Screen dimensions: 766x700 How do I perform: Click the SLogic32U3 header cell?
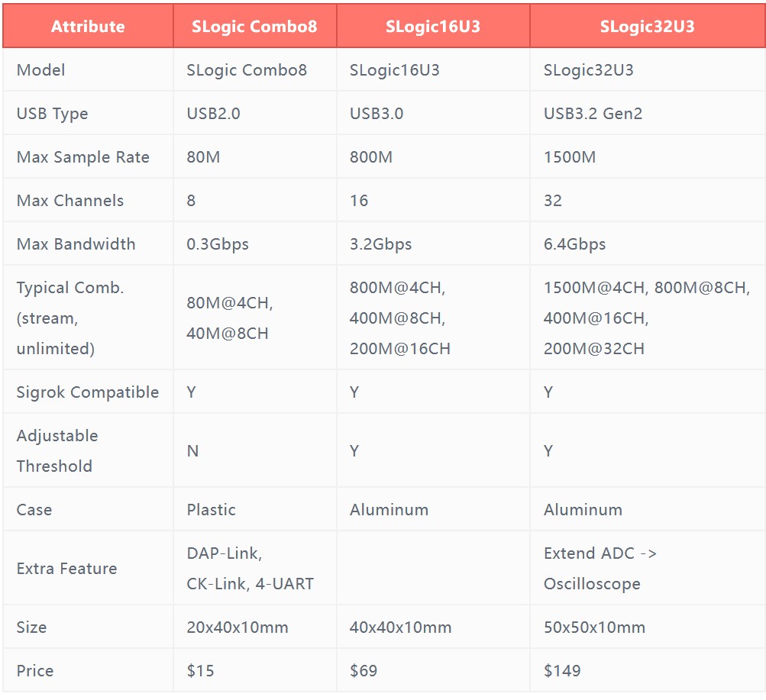point(648,26)
